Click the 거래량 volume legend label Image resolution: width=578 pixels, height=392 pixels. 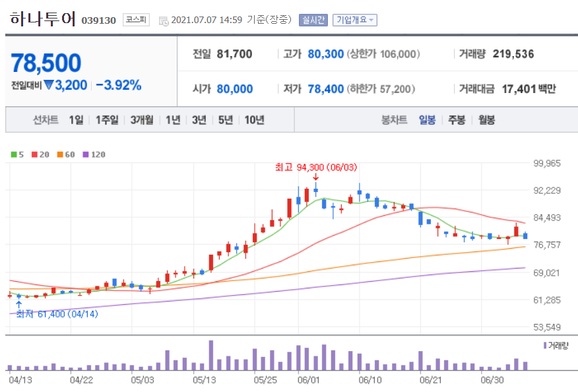556,346
